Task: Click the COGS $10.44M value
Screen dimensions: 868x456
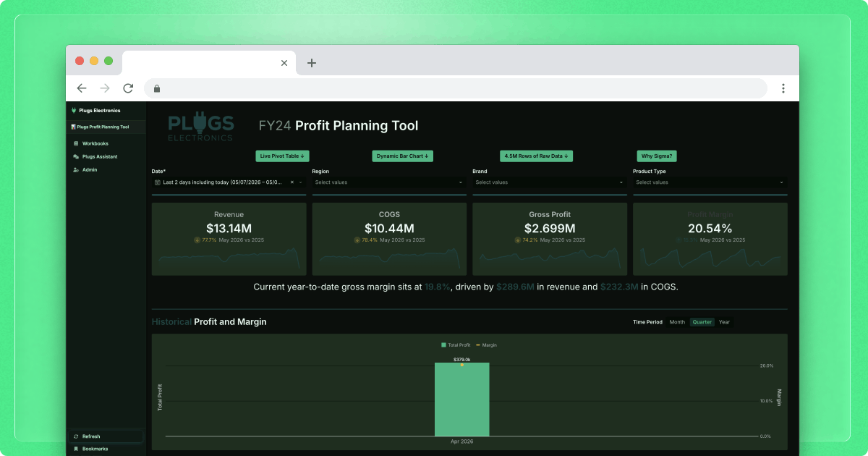Action: pos(389,229)
